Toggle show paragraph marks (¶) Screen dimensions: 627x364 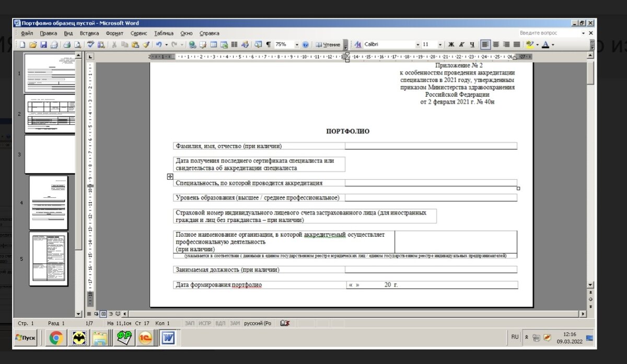269,45
